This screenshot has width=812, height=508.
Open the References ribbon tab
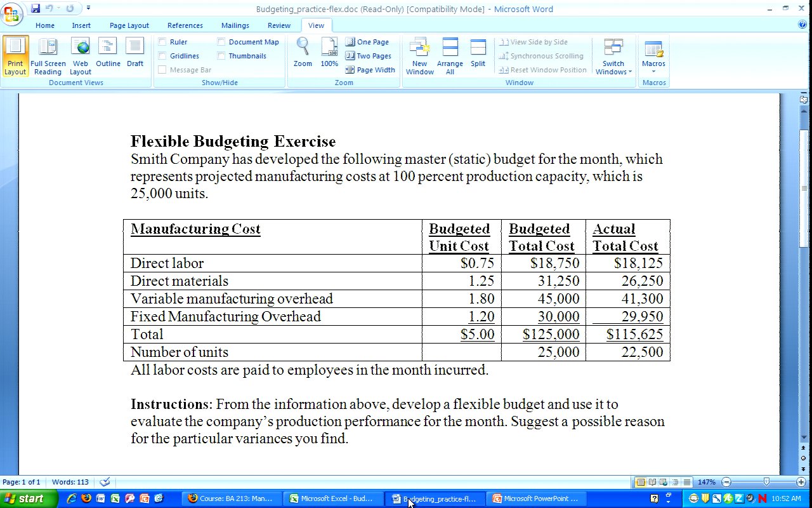click(x=185, y=25)
